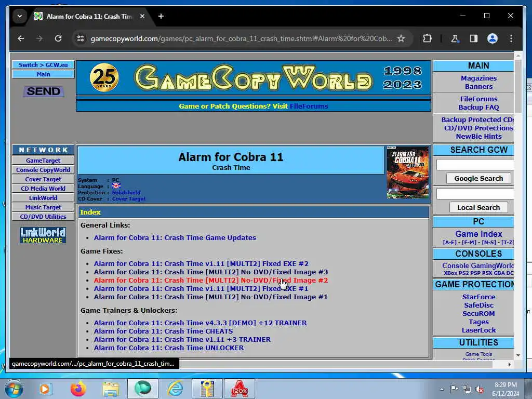
Task: Click the 25 Years anniversary badge
Action: pyautogui.click(x=104, y=78)
